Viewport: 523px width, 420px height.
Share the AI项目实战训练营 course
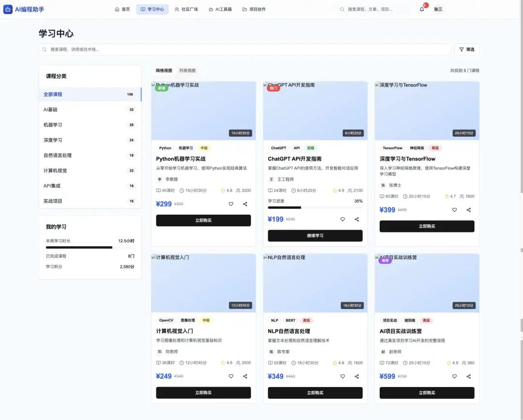coord(469,376)
